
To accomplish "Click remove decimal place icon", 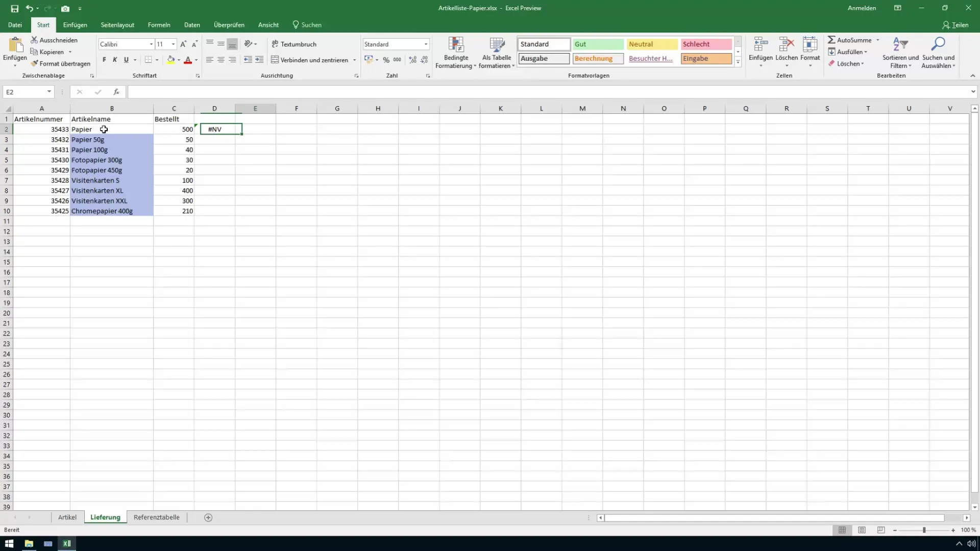I will pyautogui.click(x=424, y=60).
